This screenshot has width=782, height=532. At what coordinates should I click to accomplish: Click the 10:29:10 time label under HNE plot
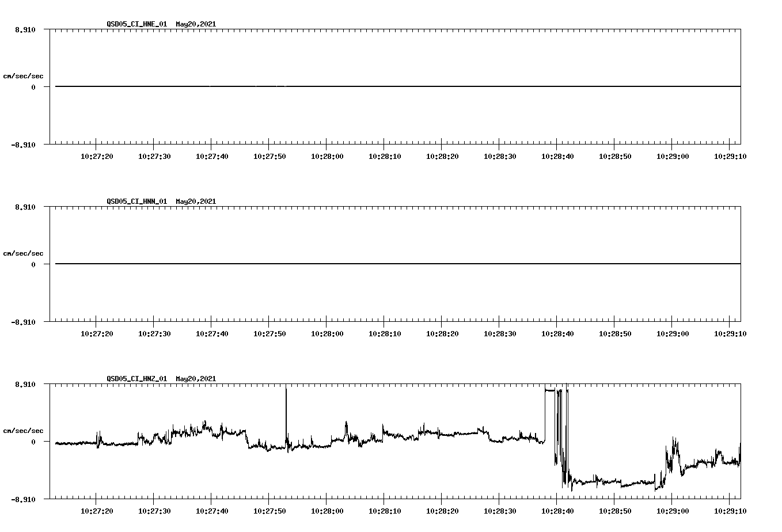pos(730,157)
